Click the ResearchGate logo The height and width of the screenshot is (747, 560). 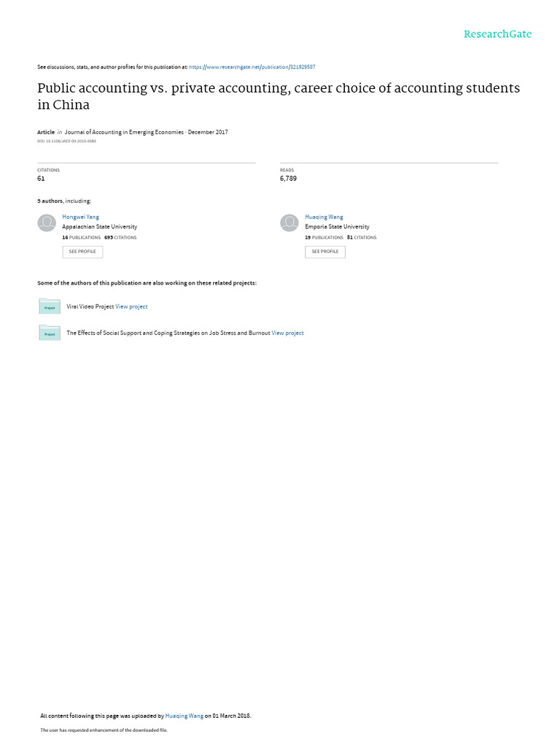click(x=497, y=34)
